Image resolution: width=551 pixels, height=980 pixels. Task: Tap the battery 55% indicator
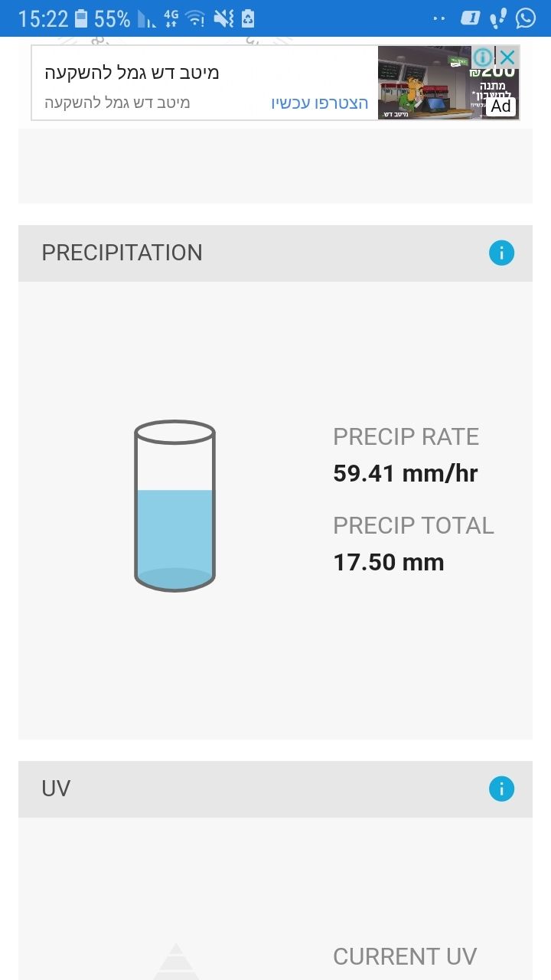[x=103, y=18]
